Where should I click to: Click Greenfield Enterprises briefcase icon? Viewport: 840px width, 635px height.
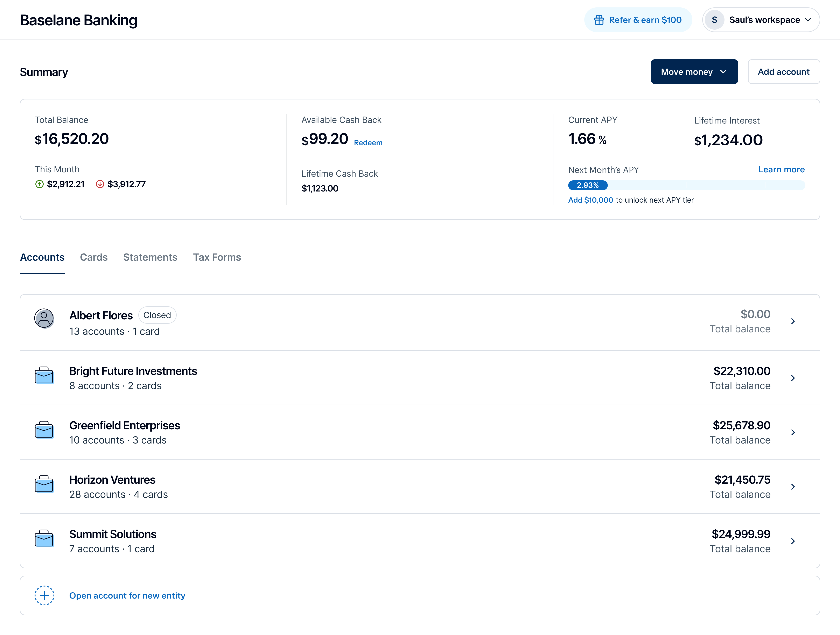[x=44, y=430]
